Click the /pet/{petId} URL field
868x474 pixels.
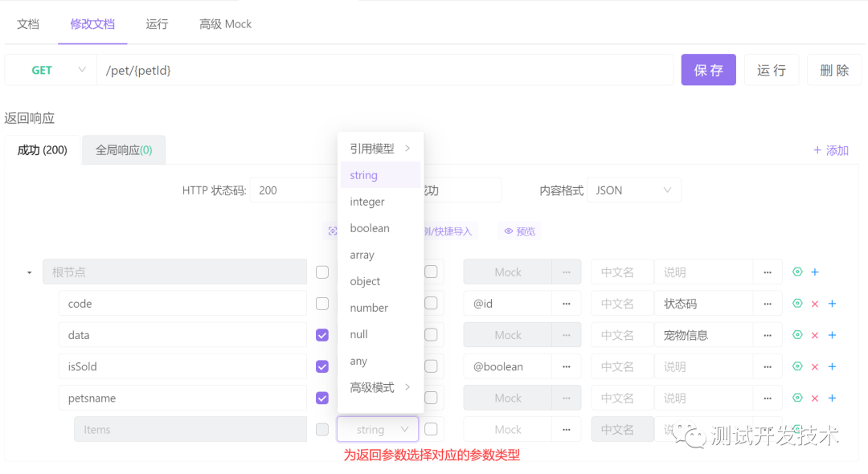pyautogui.click(x=385, y=70)
